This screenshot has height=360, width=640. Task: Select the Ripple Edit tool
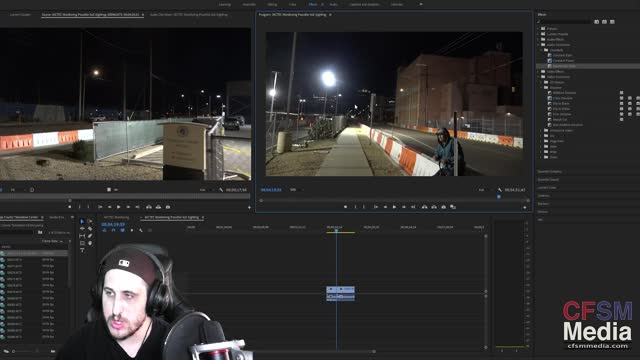pyautogui.click(x=82, y=229)
